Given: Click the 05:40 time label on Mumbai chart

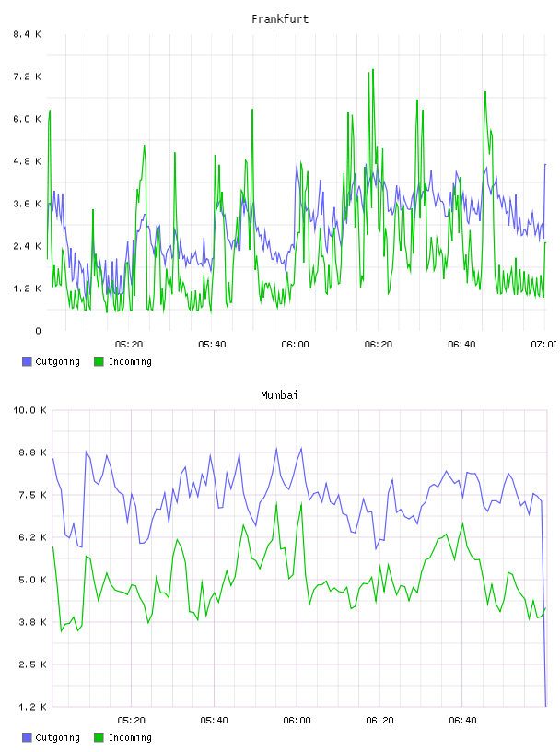Looking at the screenshot, I should (215, 721).
